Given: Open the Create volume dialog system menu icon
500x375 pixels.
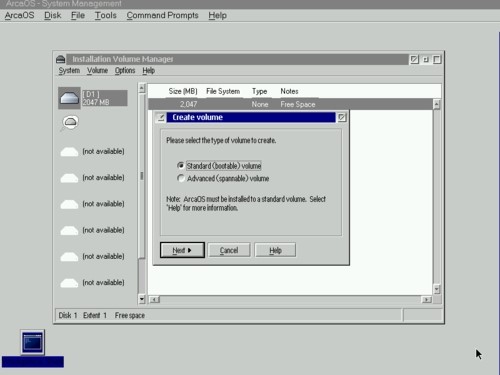Looking at the screenshot, I should point(161,117).
